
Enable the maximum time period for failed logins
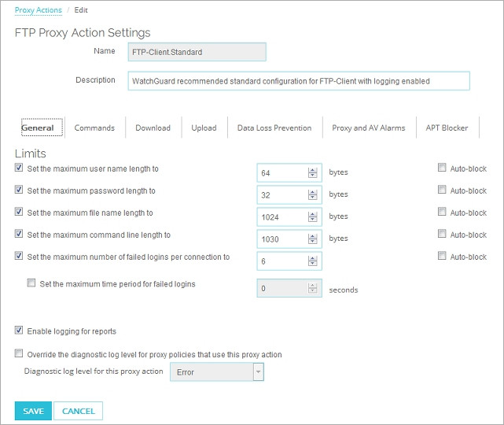[31, 283]
